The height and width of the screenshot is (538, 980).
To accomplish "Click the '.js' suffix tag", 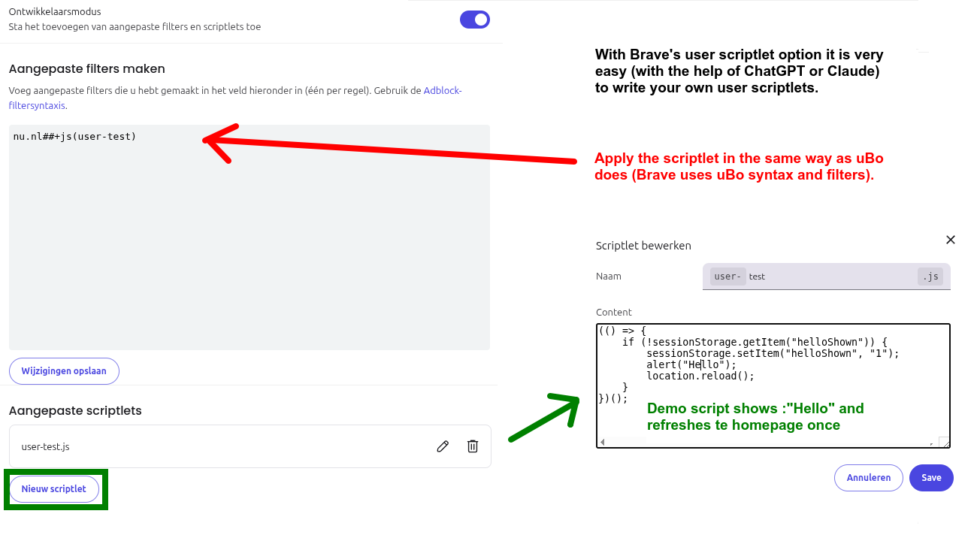I will pos(930,277).
